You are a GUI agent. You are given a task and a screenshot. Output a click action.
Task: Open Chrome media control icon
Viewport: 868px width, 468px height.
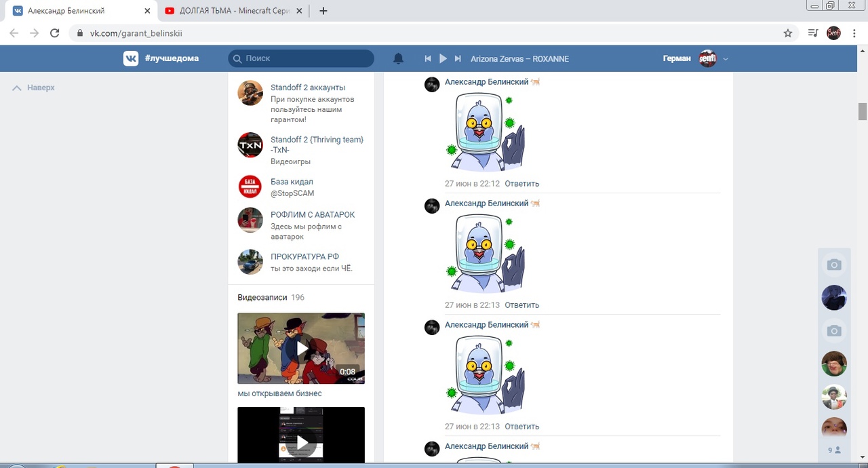[x=812, y=33]
